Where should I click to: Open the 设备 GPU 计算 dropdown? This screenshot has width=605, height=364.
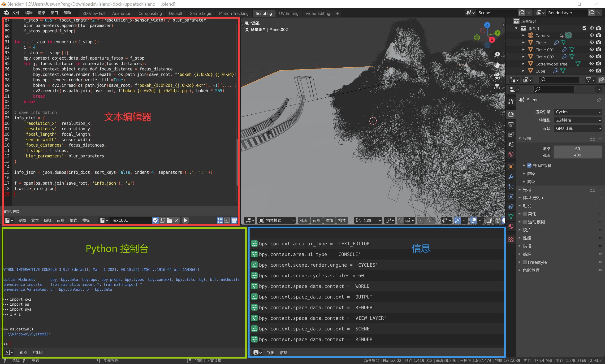pos(578,128)
